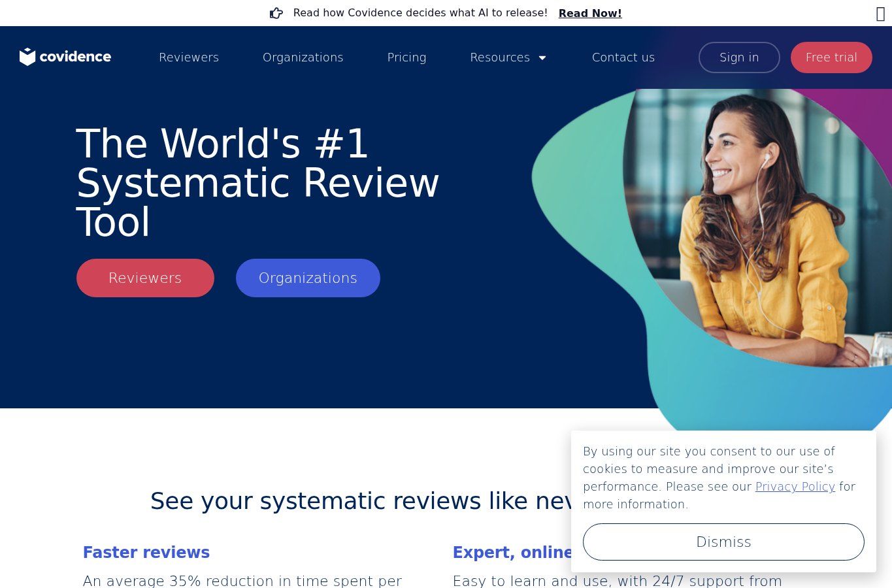892x588 pixels.
Task: Click the blue Organizations hero button
Action: click(308, 278)
